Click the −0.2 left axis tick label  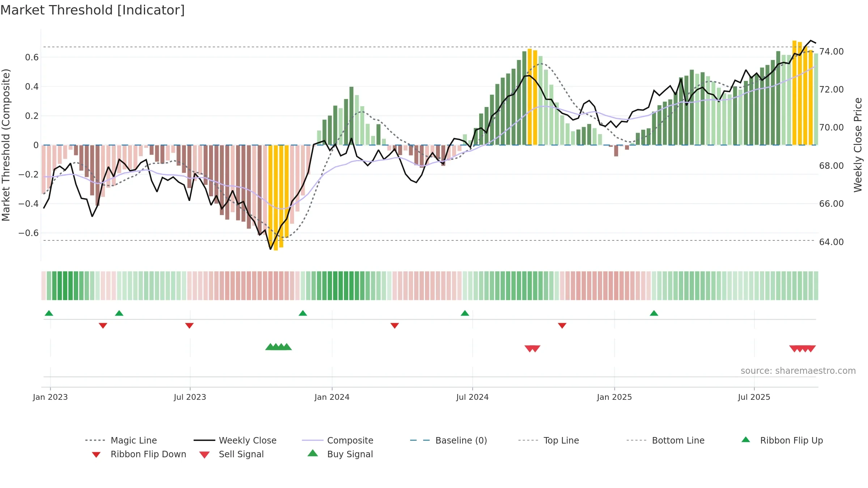coord(29,174)
